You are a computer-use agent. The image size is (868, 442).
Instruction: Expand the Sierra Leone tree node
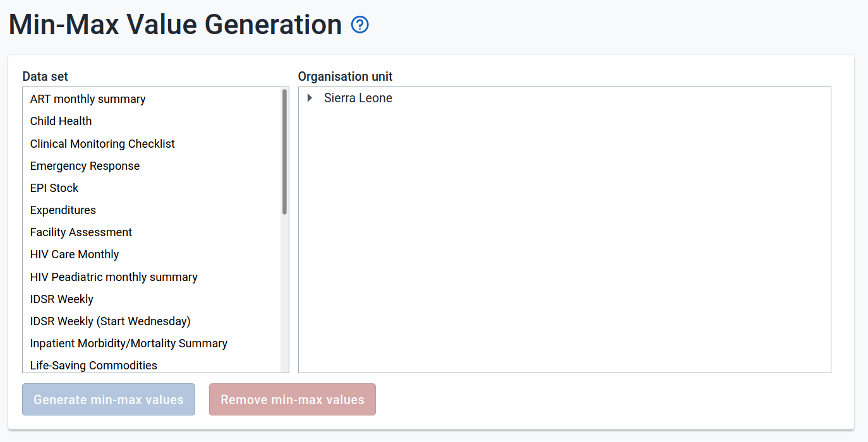coord(310,98)
